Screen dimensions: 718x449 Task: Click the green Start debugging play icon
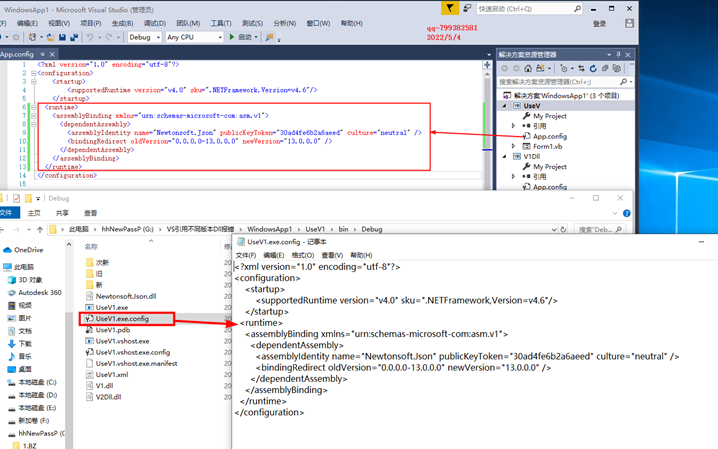(x=232, y=37)
